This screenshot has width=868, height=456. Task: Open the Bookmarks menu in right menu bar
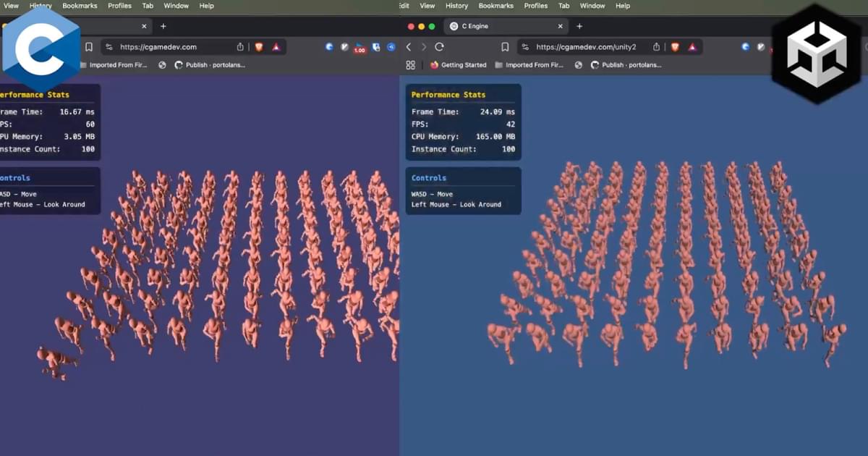[x=495, y=6]
